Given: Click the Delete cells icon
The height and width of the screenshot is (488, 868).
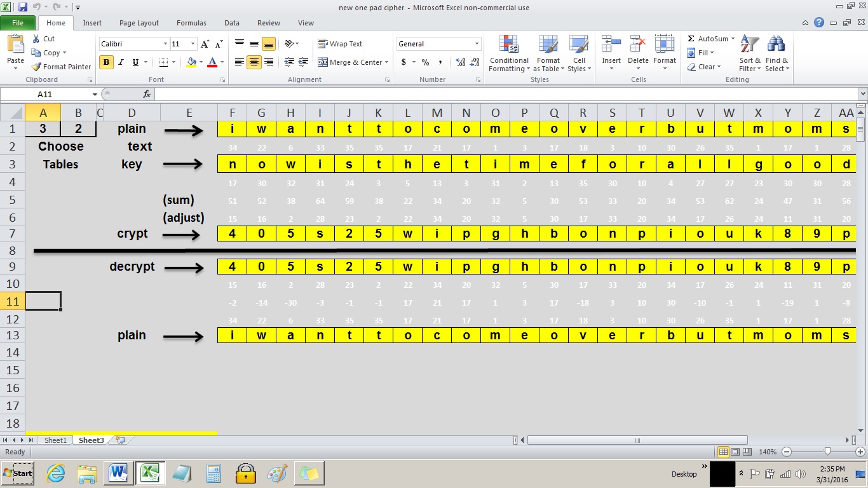Looking at the screenshot, I should 638,44.
